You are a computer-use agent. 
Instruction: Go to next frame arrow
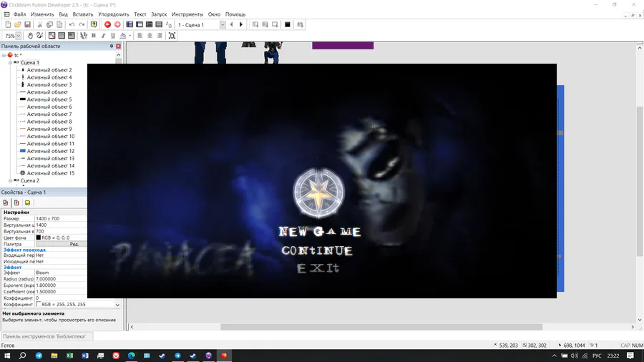(x=241, y=24)
